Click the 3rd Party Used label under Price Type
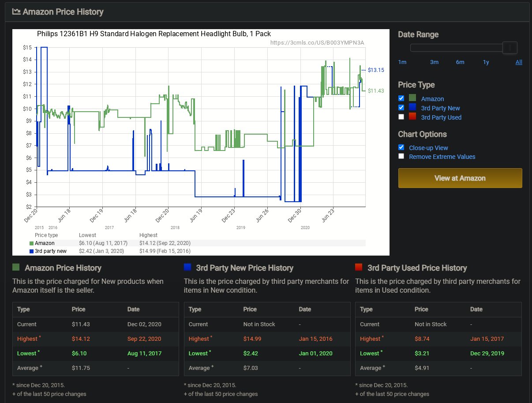Image resolution: width=532 pixels, height=403 pixels. point(441,117)
